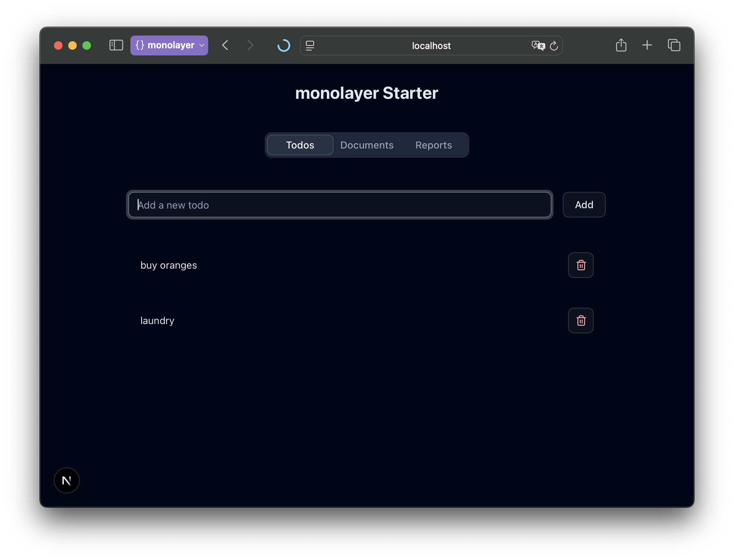Go back to previous page

[225, 45]
